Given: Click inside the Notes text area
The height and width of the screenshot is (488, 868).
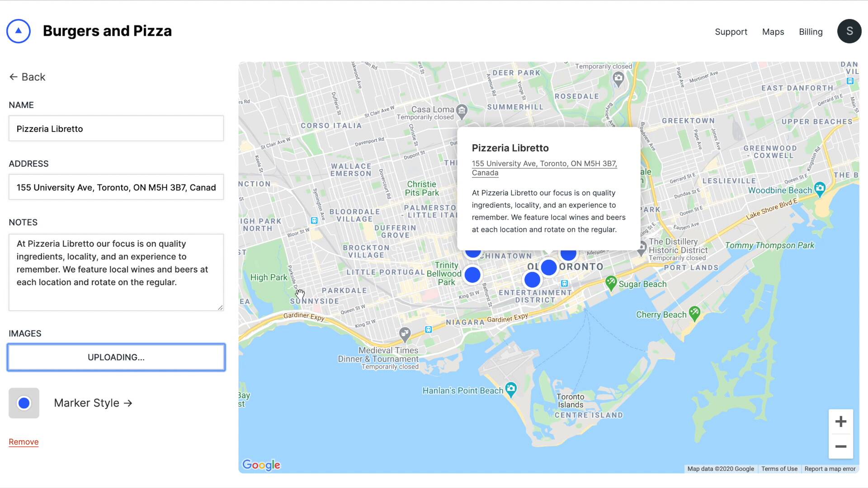Looking at the screenshot, I should 116,272.
